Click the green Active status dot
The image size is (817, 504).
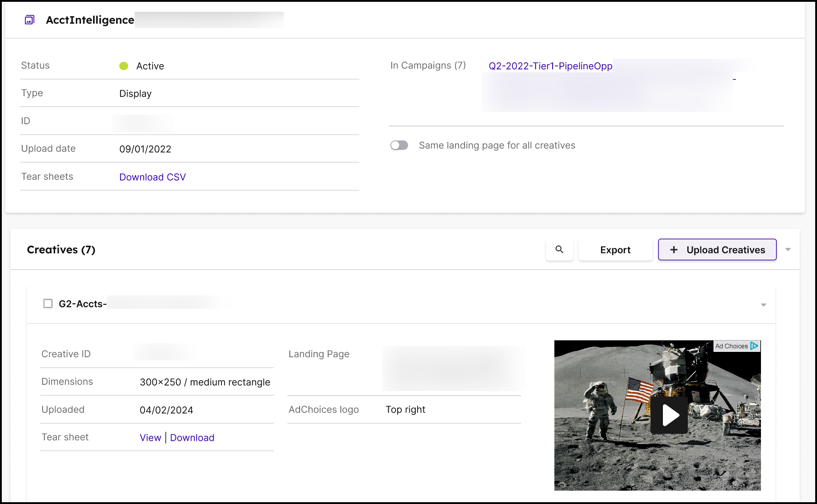pyautogui.click(x=124, y=66)
